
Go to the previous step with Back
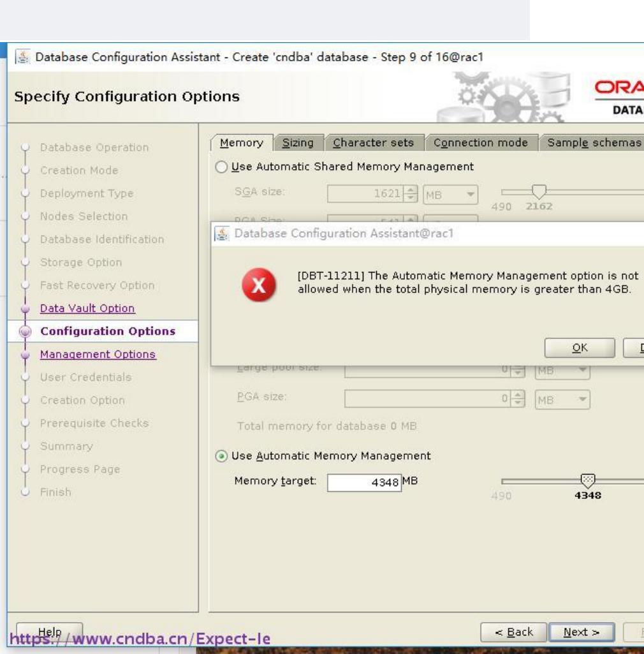513,632
